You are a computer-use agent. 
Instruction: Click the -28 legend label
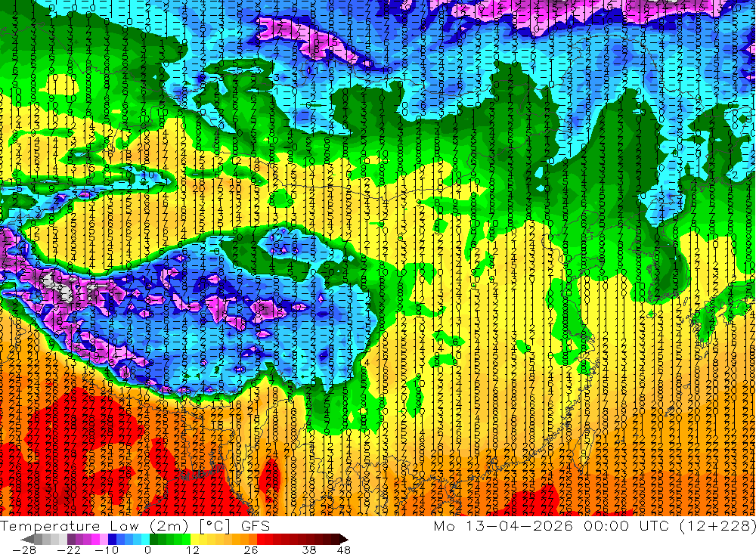point(24,550)
